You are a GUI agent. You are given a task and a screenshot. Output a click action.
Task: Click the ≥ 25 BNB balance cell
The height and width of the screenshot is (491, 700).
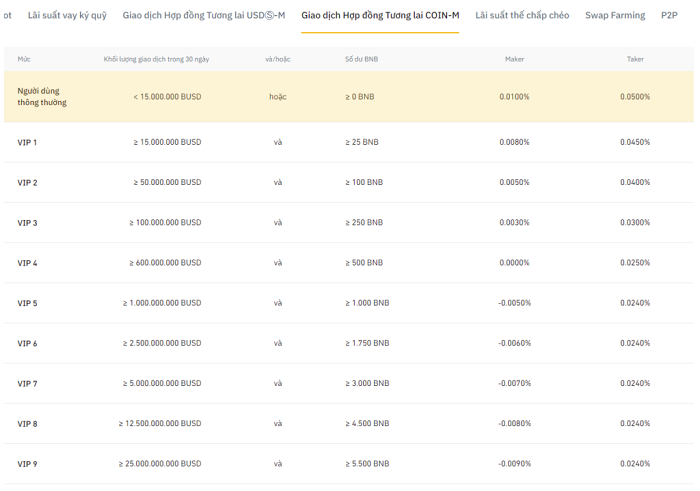362,142
